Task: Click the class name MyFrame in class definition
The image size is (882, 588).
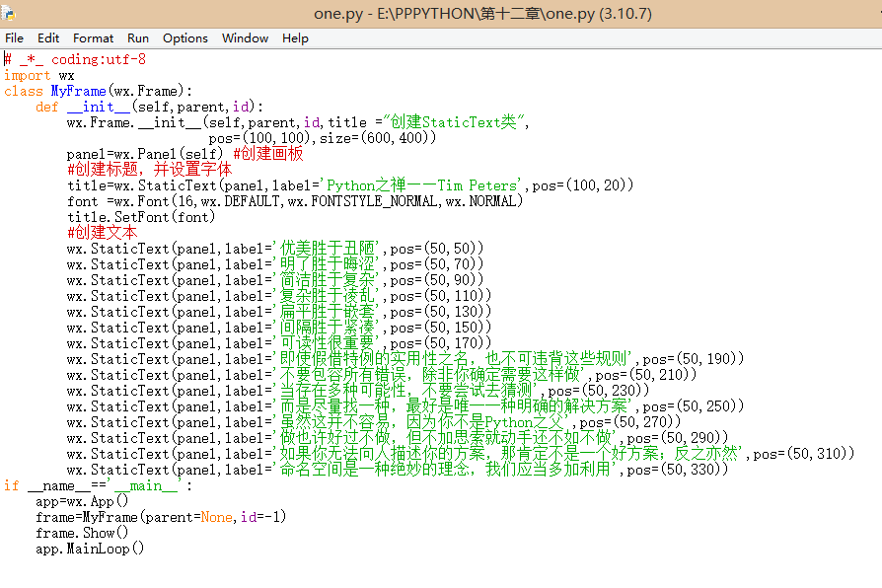Action: click(x=78, y=91)
